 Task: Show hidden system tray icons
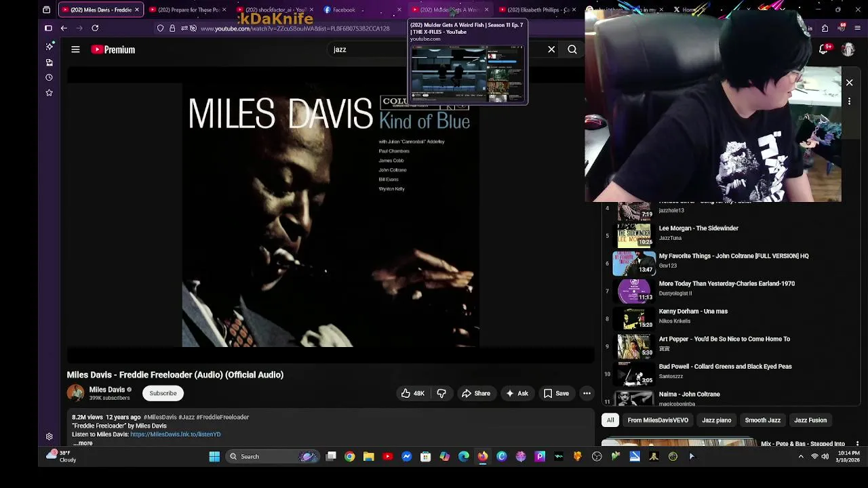801,457
